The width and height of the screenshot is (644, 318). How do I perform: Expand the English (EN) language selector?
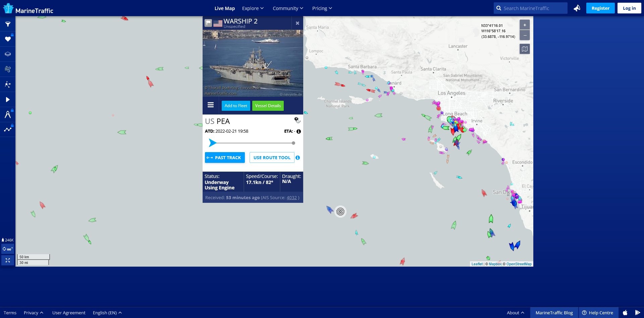click(107, 313)
